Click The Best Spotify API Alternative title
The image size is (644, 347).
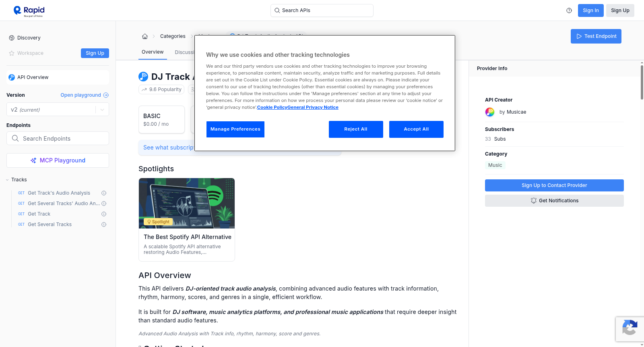tap(188, 237)
